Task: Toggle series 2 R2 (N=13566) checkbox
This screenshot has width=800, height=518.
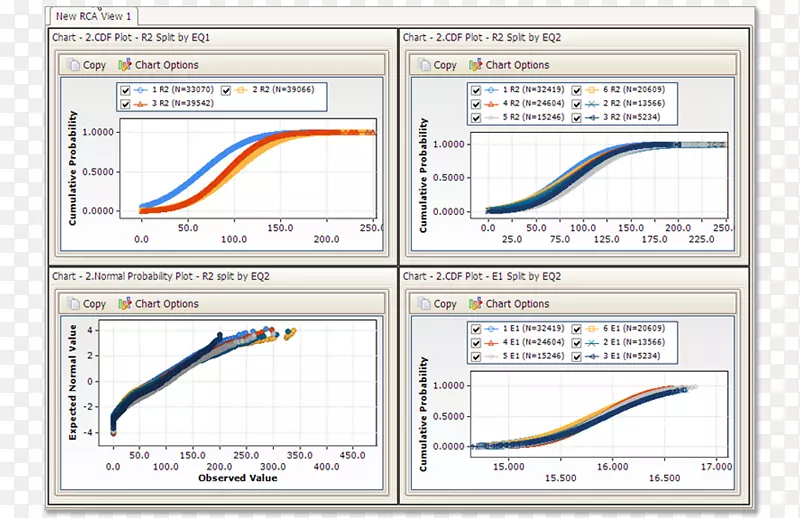Action: tap(577, 104)
